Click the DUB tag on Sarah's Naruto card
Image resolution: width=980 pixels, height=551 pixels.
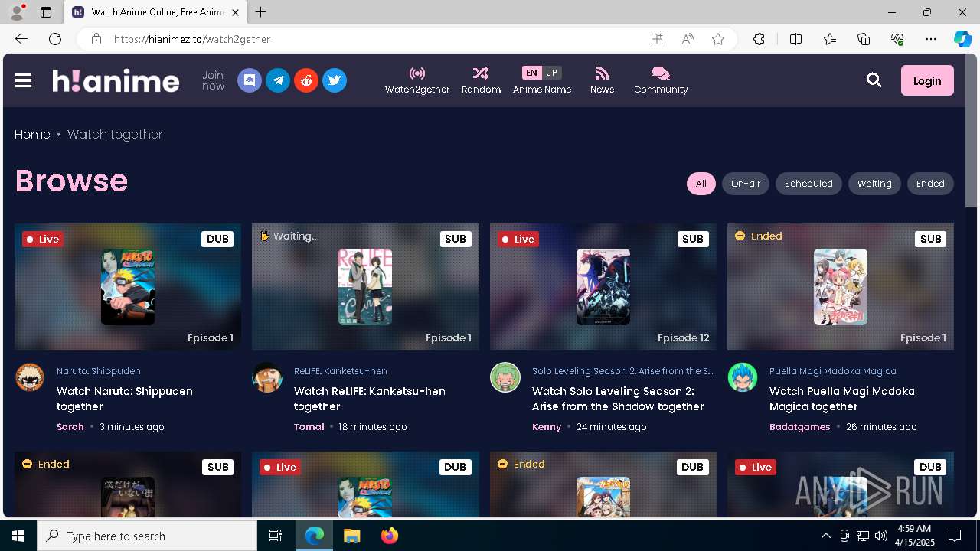pos(217,239)
